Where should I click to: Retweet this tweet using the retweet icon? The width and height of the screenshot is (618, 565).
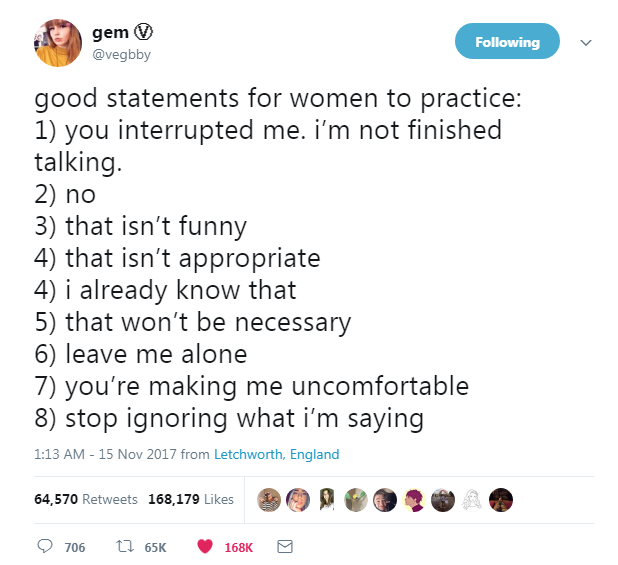pos(124,547)
